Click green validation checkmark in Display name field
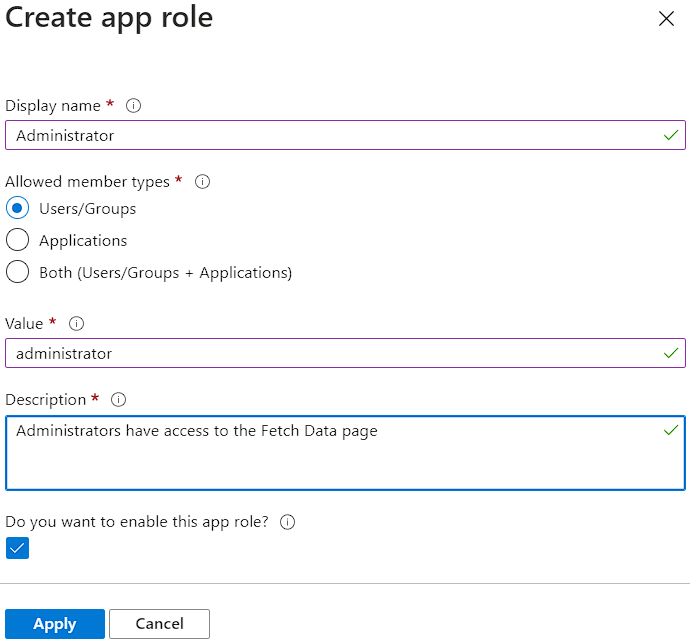This screenshot has height=640, width=690. [x=670, y=135]
